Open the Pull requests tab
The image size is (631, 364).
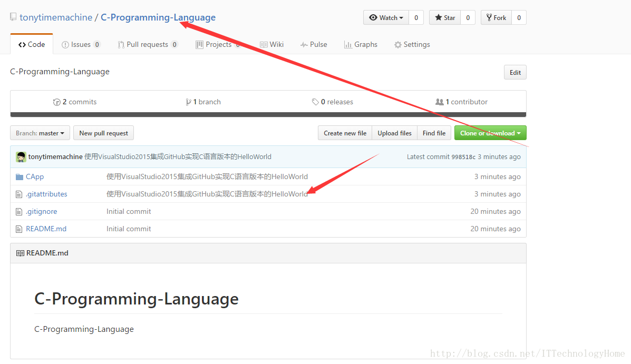pyautogui.click(x=148, y=44)
